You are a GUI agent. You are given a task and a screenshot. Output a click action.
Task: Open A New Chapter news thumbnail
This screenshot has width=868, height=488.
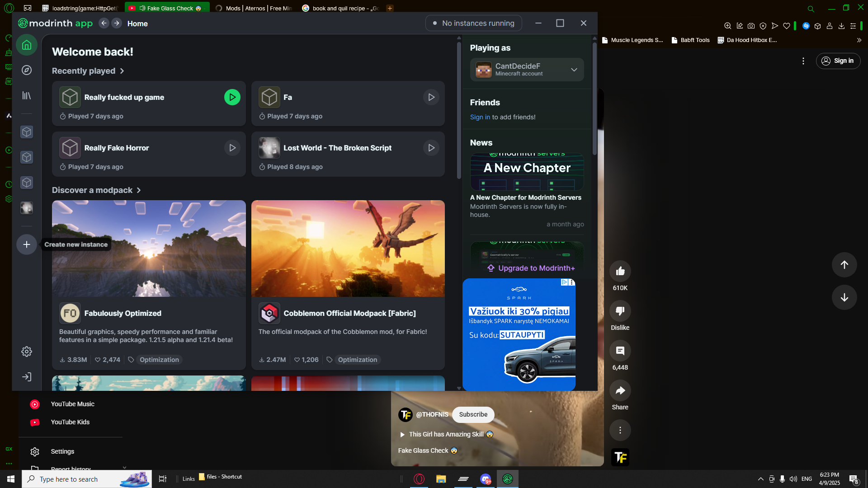527,172
